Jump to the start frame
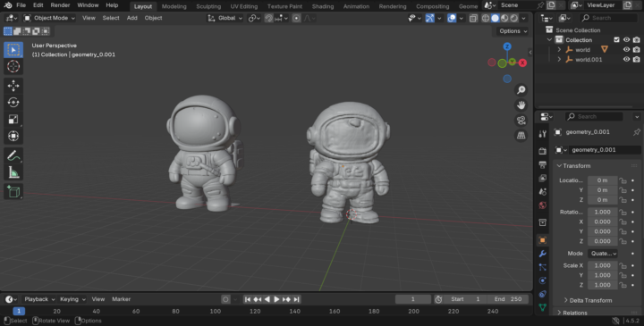The width and height of the screenshot is (644, 326). click(248, 299)
